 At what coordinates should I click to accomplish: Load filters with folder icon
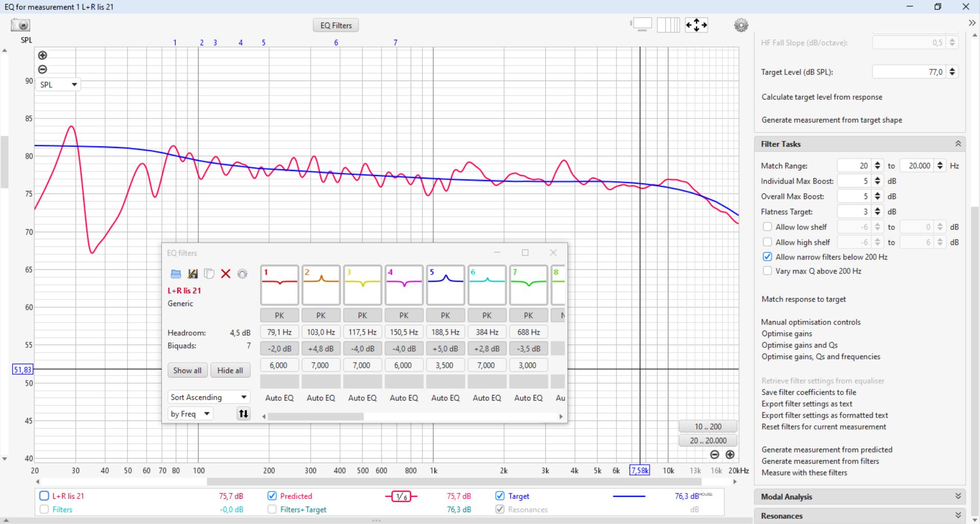(176, 274)
